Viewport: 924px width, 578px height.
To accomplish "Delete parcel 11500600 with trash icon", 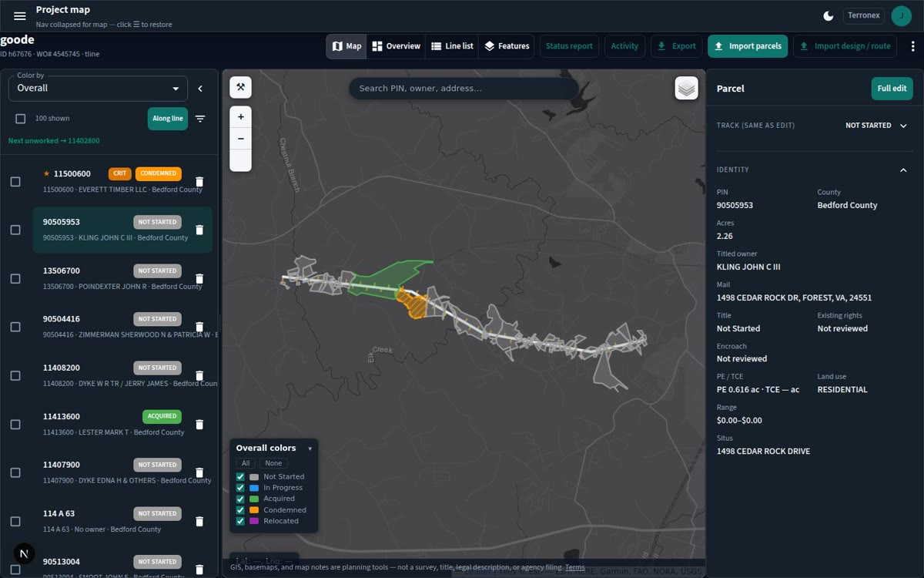I will (199, 182).
